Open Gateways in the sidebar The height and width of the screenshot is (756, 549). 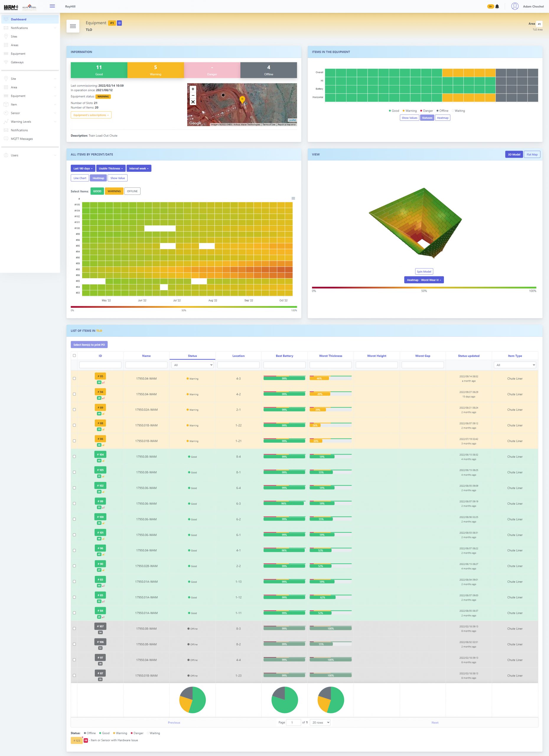[17, 62]
